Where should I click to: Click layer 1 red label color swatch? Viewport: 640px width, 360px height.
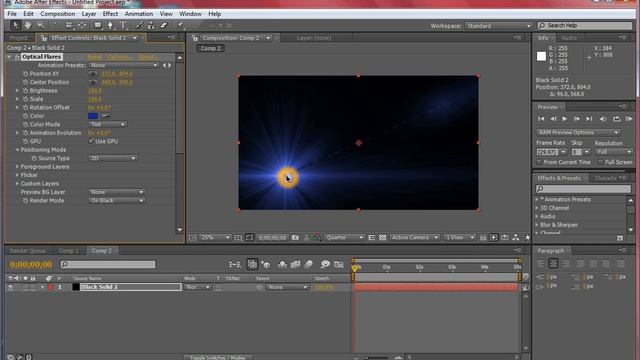51,287
